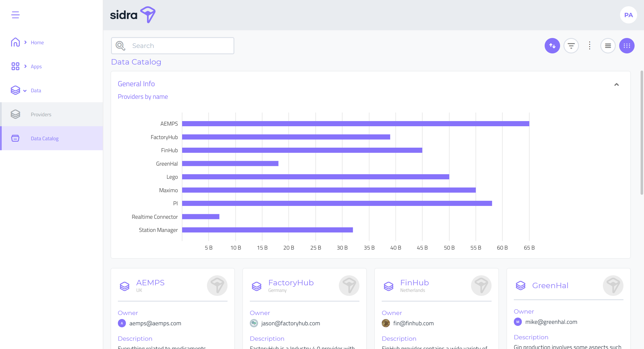Click the jason@factoryhub.com owner avatar
This screenshot has height=349, width=644.
pyautogui.click(x=254, y=323)
